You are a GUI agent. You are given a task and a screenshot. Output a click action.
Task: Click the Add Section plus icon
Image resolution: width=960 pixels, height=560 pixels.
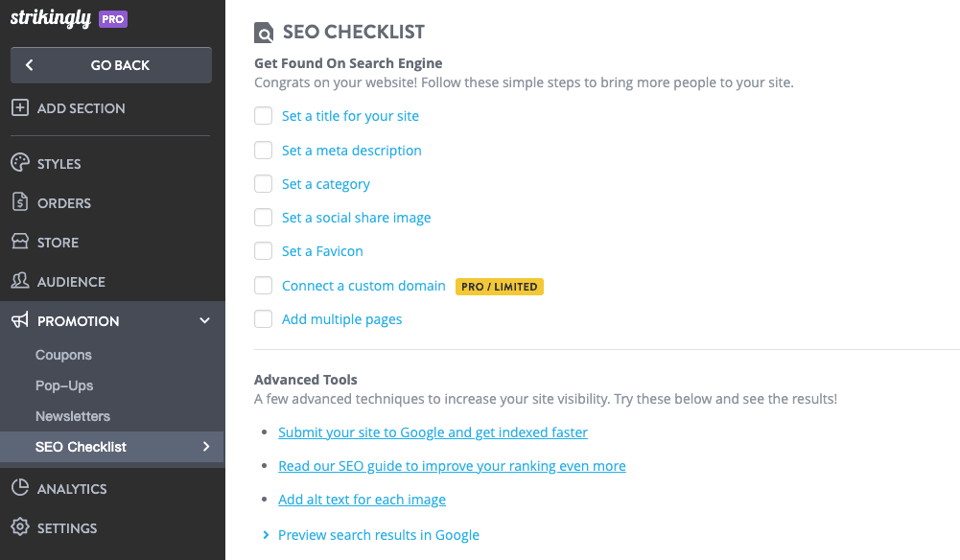[19, 108]
